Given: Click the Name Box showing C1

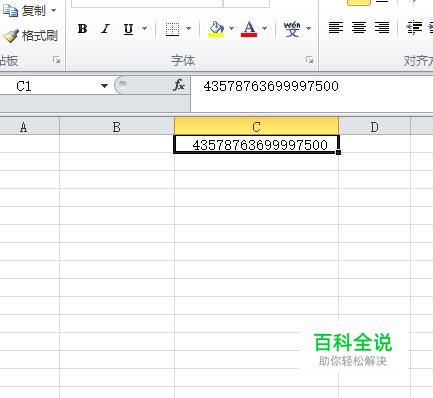Looking at the screenshot, I should tap(48, 86).
